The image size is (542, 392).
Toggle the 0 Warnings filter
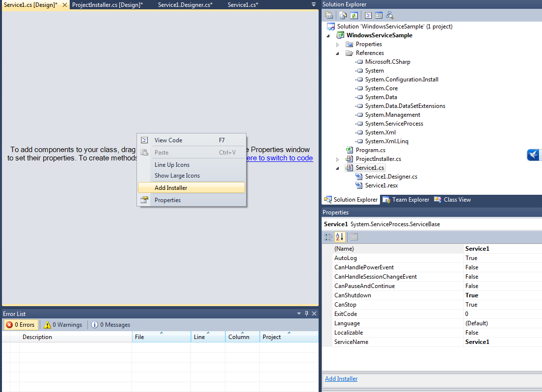63,325
